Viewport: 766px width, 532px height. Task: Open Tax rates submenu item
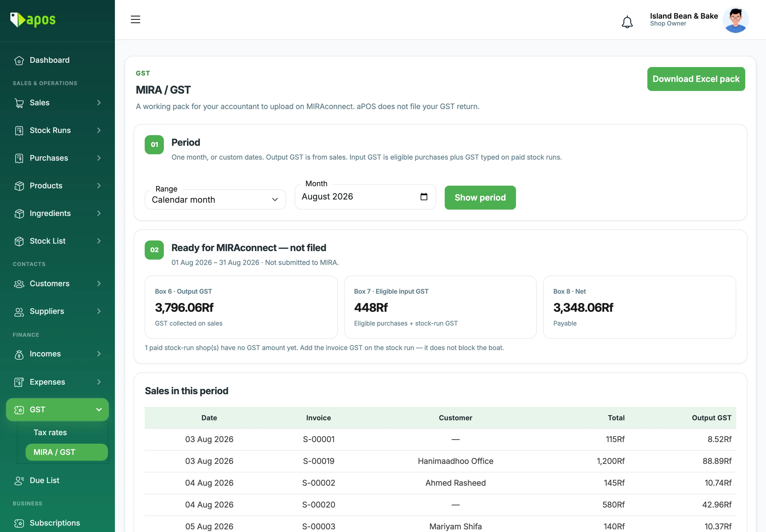(x=50, y=433)
